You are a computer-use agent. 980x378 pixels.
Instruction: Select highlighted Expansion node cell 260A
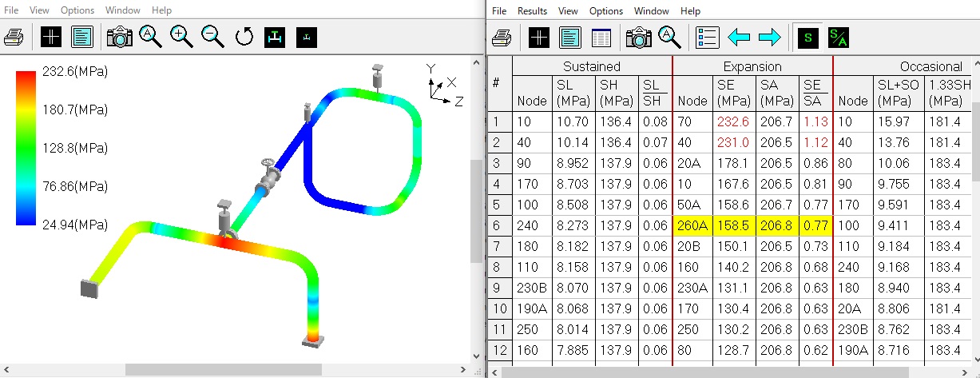692,226
